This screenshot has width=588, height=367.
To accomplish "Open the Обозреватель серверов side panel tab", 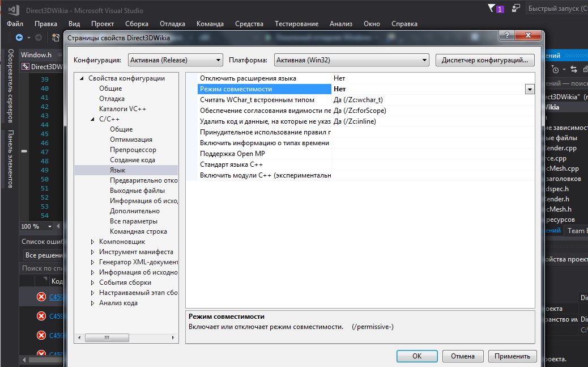I will click(x=11, y=86).
